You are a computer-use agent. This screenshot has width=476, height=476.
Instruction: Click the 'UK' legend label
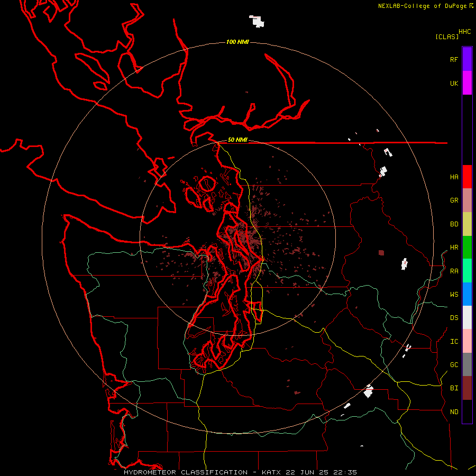pyautogui.click(x=454, y=83)
